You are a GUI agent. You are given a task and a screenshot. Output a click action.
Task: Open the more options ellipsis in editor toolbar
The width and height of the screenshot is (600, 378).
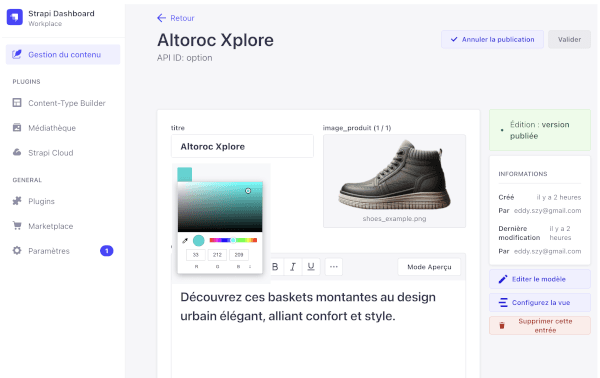point(334,267)
